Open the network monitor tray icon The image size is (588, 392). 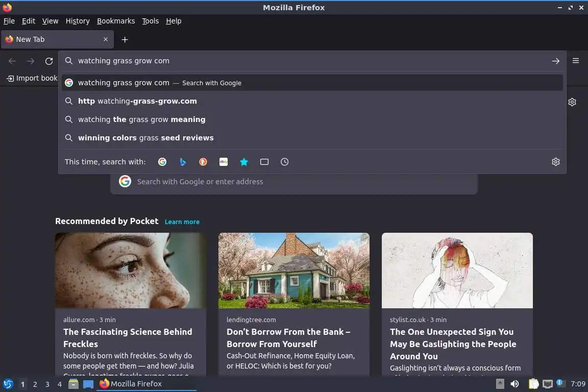coord(548,384)
